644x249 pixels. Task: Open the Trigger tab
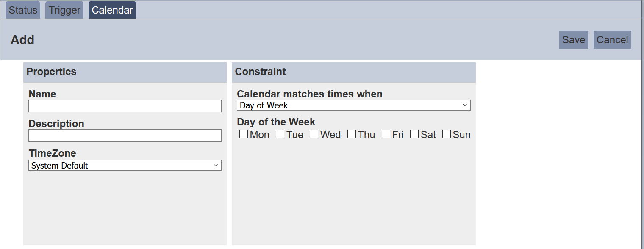(x=64, y=10)
